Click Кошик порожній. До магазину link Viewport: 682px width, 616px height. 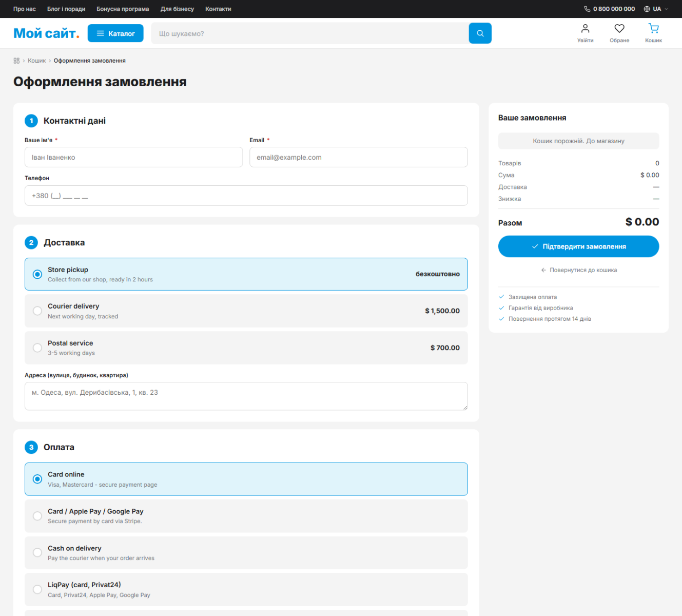[578, 141]
